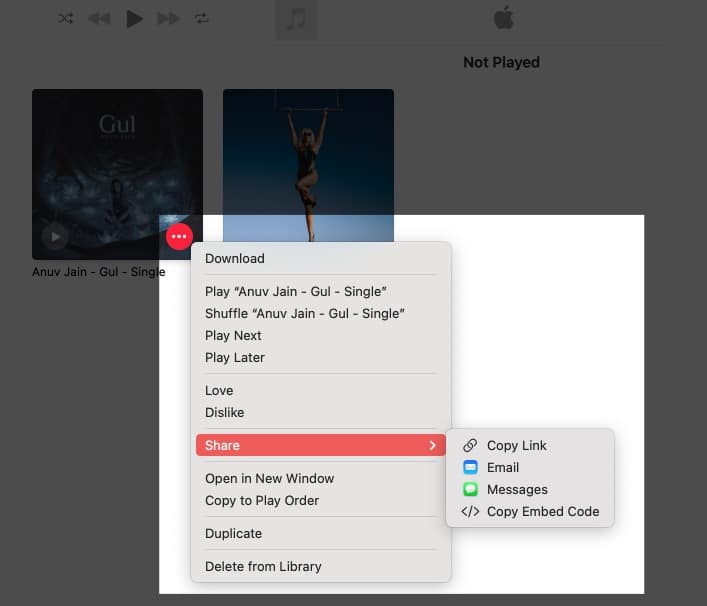The height and width of the screenshot is (606, 707).
Task: Click the red more options button on Gul album
Action: (179, 236)
